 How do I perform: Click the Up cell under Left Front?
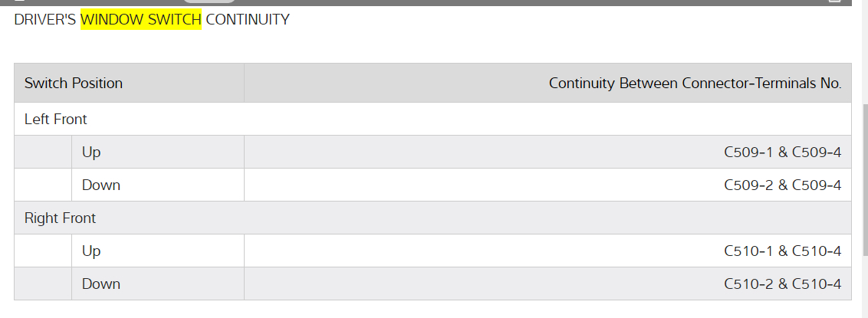tap(91, 152)
